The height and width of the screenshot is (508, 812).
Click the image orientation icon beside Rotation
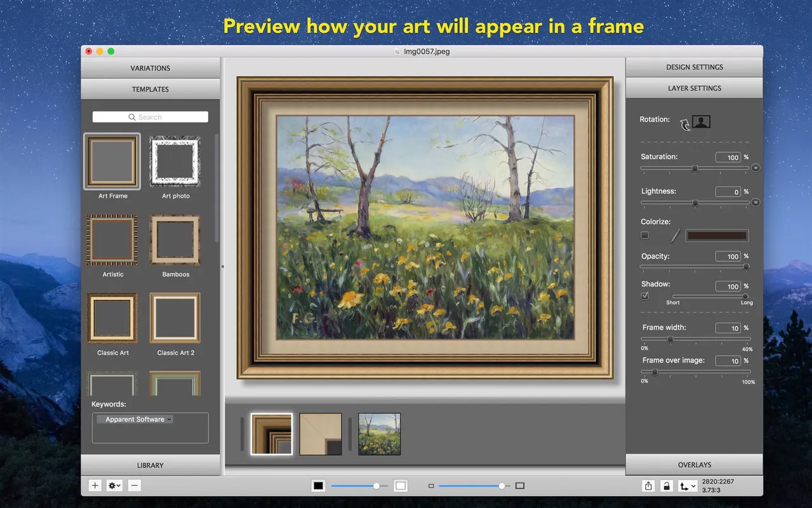[700, 121]
